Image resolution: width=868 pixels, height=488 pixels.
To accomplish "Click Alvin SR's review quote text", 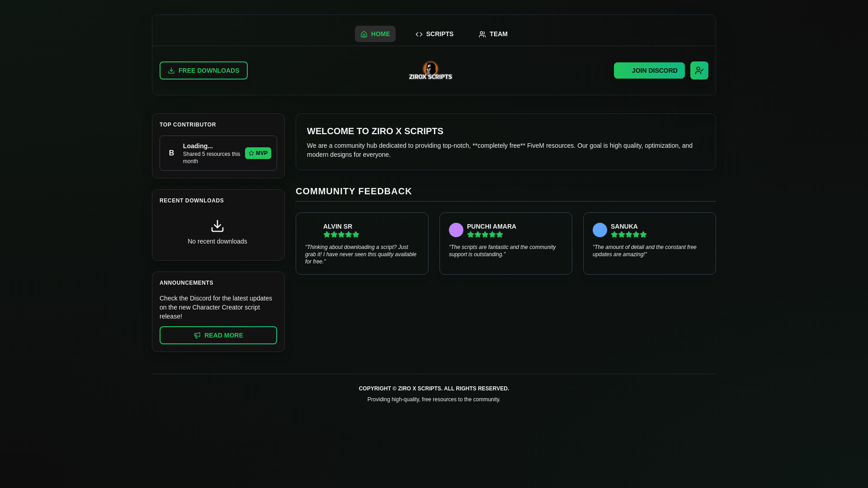I will pos(361,254).
